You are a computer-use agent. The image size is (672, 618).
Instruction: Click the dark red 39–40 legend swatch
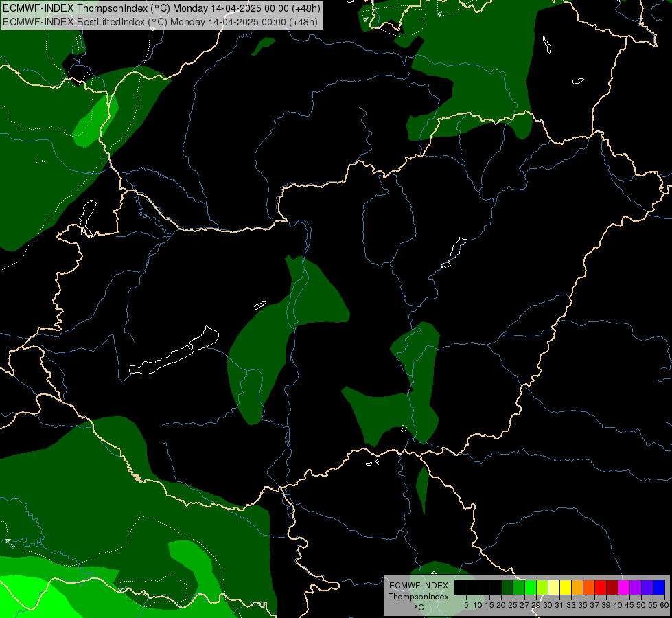(612, 587)
